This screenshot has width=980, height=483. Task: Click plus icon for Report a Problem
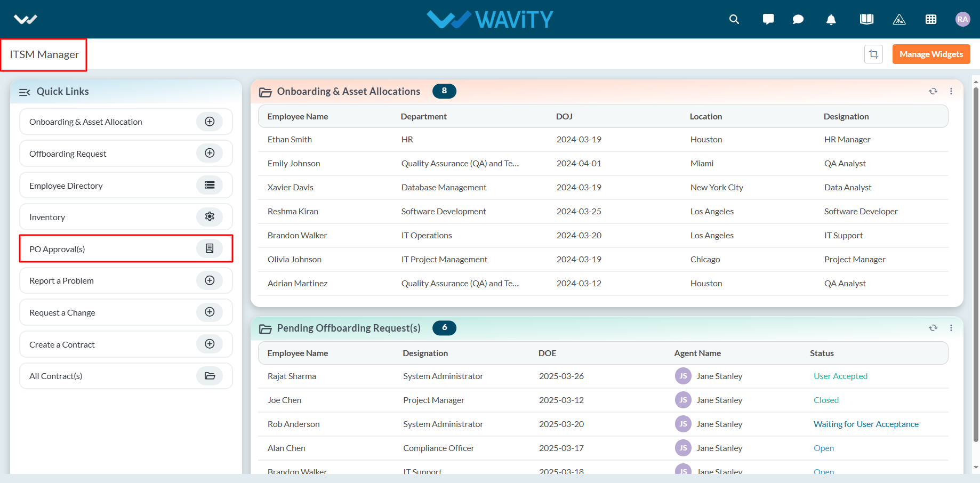(210, 280)
